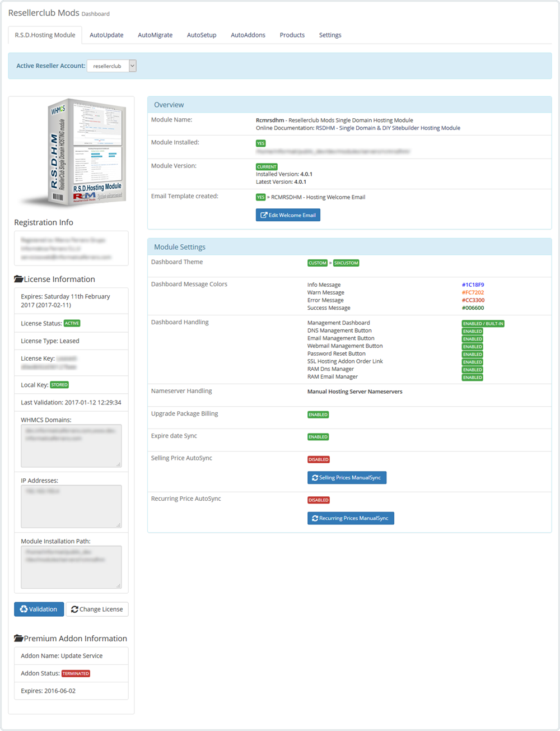Click Manual Hosting Server Nameservers text

pos(354,392)
